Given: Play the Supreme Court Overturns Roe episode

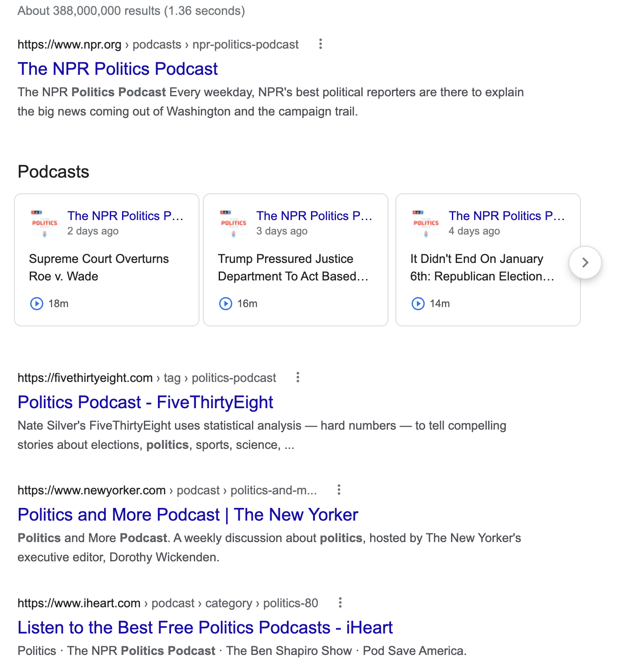Looking at the screenshot, I should point(36,303).
